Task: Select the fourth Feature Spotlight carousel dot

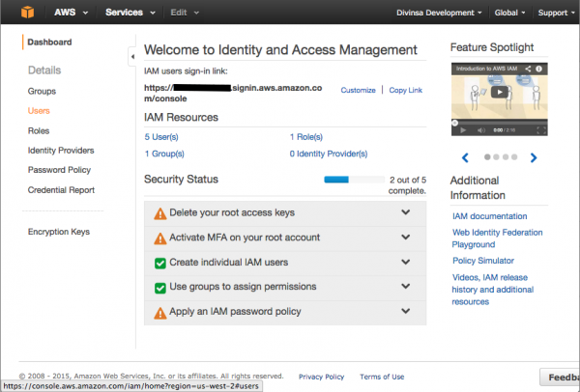Action: point(514,157)
